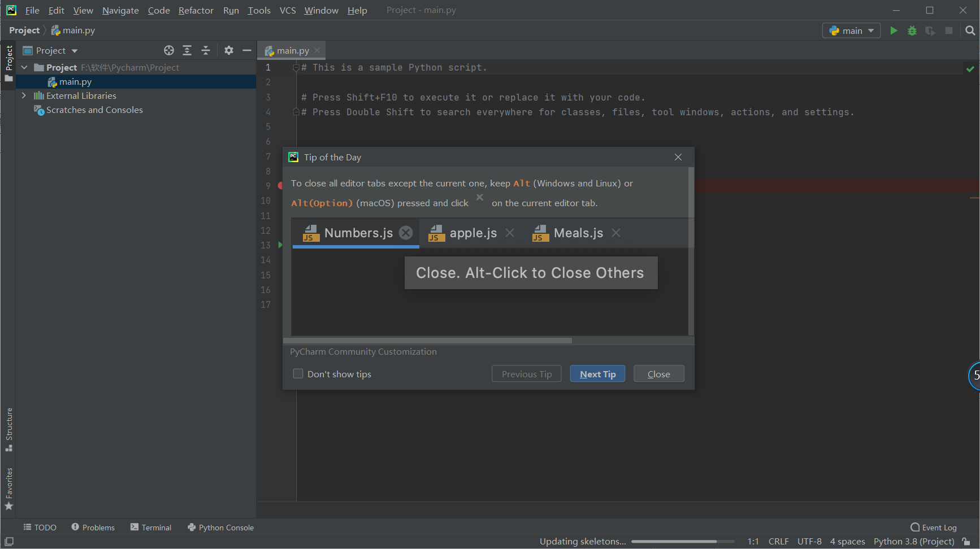Image resolution: width=980 pixels, height=549 pixels.
Task: Expand all items in Project panel
Action: (187, 50)
